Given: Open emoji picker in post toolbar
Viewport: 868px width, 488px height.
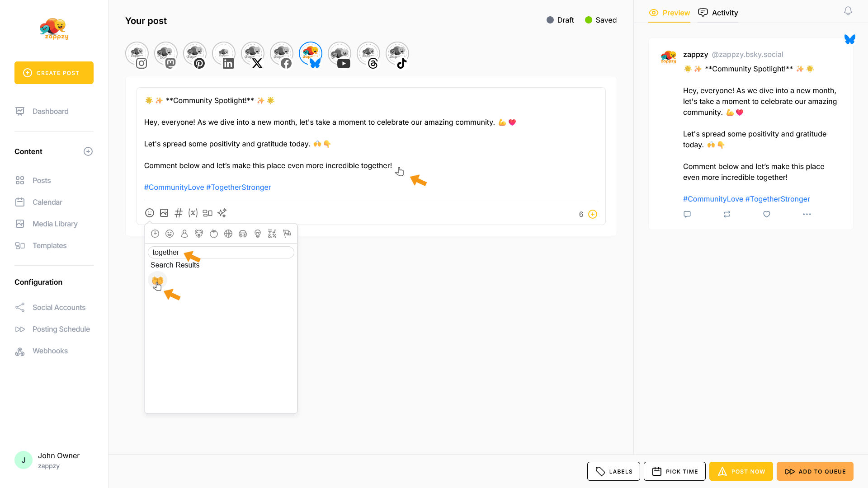Looking at the screenshot, I should coord(150,213).
